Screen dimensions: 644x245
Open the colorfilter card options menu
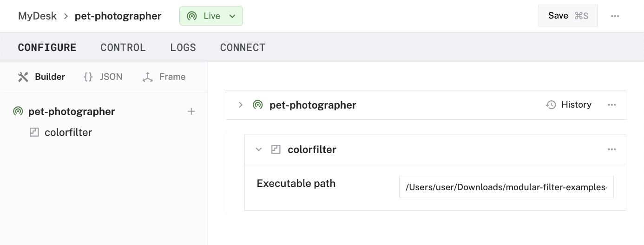click(612, 149)
